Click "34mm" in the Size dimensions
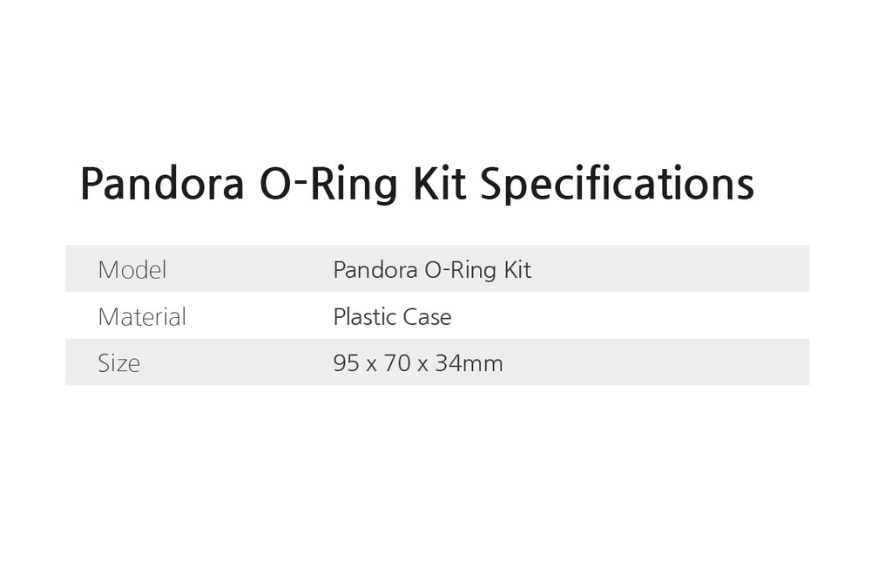Image resolution: width=871 pixels, height=588 pixels. pyautogui.click(x=469, y=363)
